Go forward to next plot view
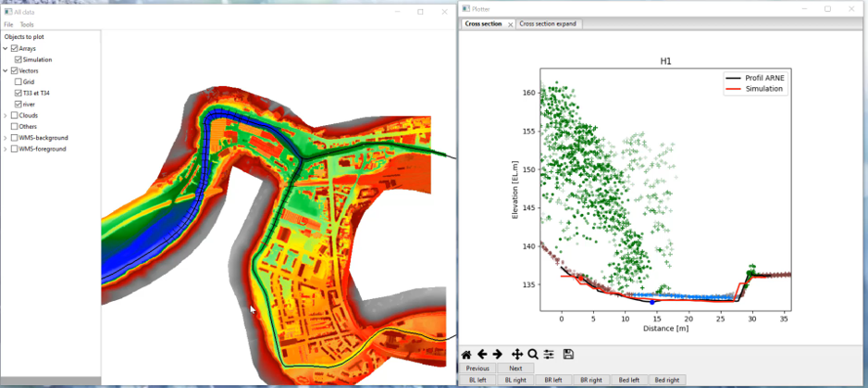The height and width of the screenshot is (388, 868). click(x=497, y=354)
